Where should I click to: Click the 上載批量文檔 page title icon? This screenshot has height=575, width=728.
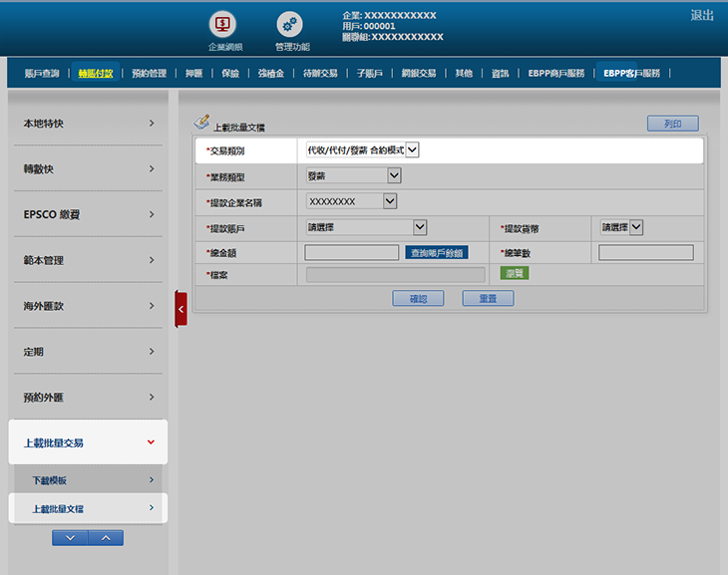[201, 121]
